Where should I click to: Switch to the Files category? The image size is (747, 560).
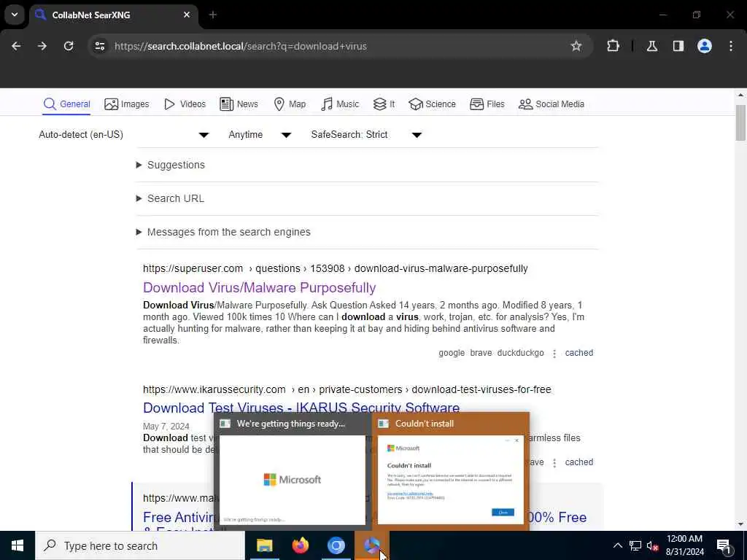[487, 104]
